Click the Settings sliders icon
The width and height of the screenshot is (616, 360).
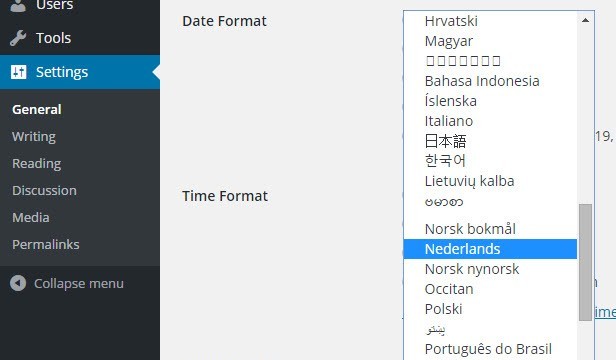point(18,72)
